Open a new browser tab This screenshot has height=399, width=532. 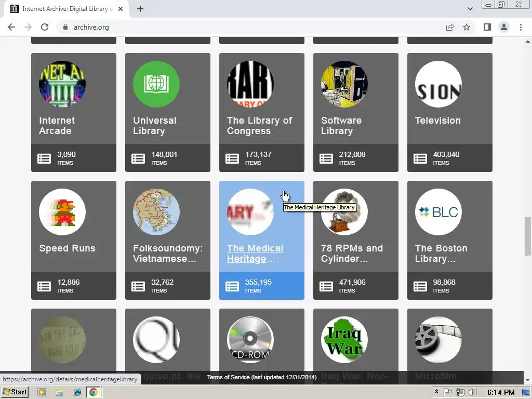coord(140,9)
